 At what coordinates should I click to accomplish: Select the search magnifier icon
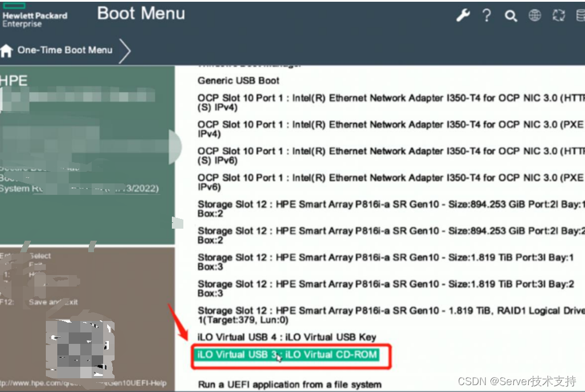[x=511, y=15]
